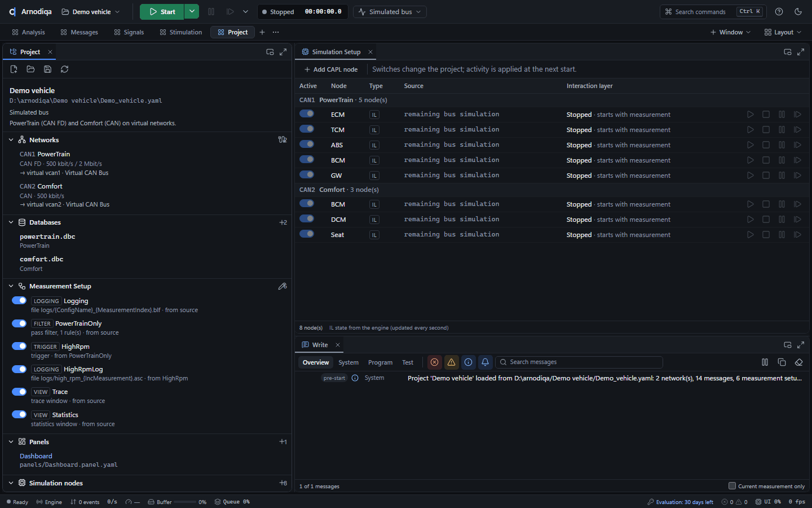Open the Layout dropdown menu
This screenshot has height=508, width=812.
[x=783, y=32]
